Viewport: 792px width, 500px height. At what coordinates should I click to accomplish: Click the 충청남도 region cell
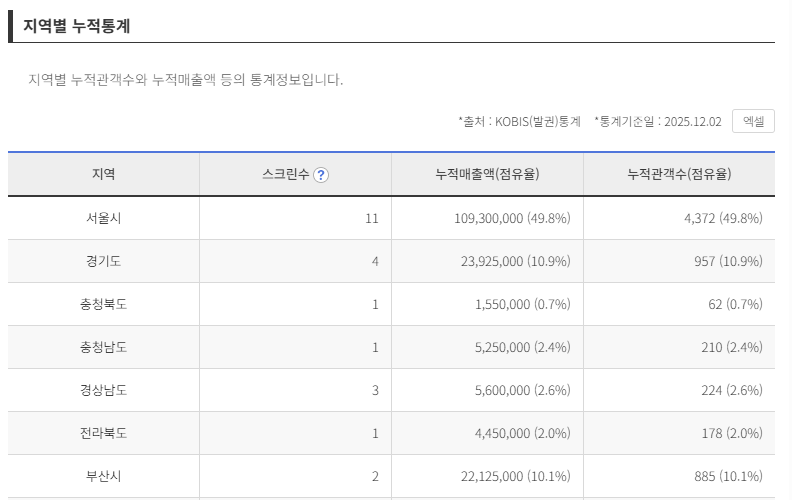104,347
